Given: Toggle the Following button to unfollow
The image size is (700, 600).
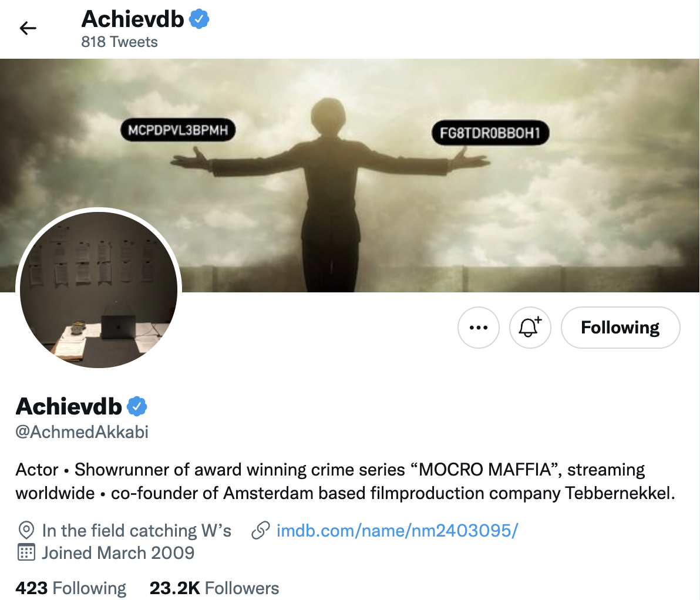Looking at the screenshot, I should (621, 328).
